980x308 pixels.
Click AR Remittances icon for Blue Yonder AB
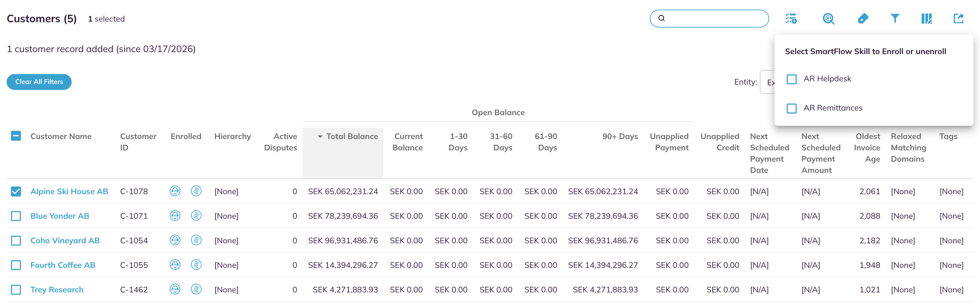196,215
